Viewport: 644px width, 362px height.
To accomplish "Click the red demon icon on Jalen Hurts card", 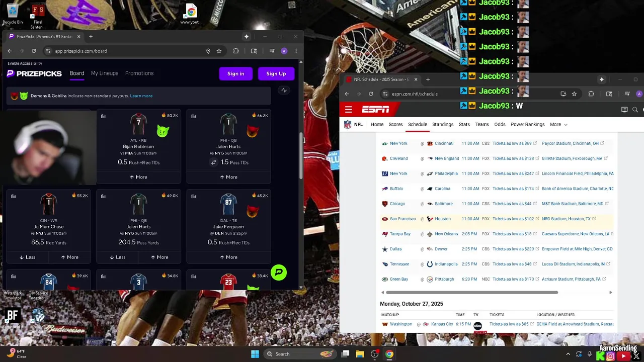I will [252, 132].
